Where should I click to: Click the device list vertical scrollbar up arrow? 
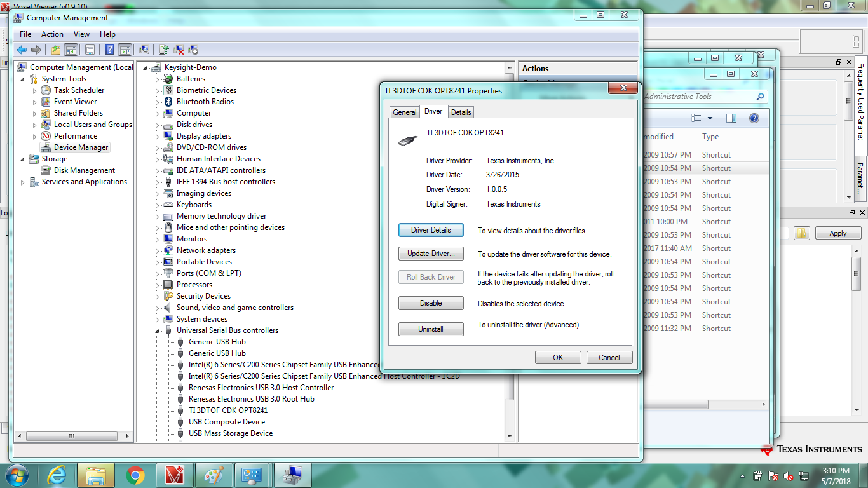click(510, 67)
